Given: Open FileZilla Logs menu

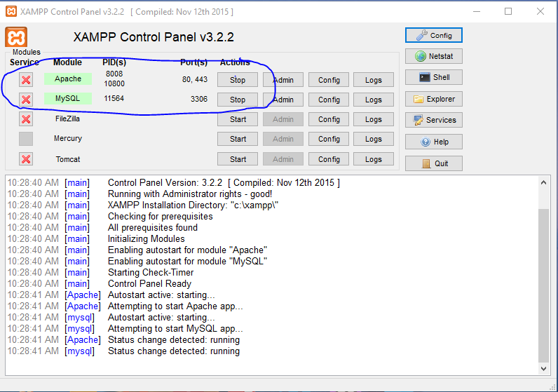Looking at the screenshot, I should point(374,119).
